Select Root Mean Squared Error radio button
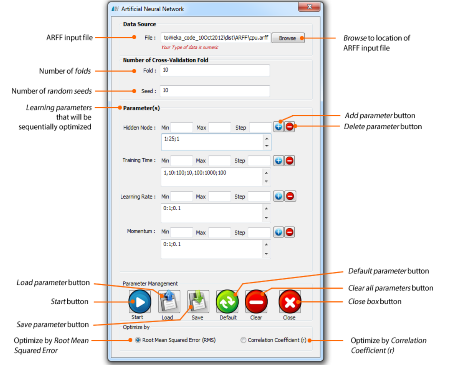 138,340
